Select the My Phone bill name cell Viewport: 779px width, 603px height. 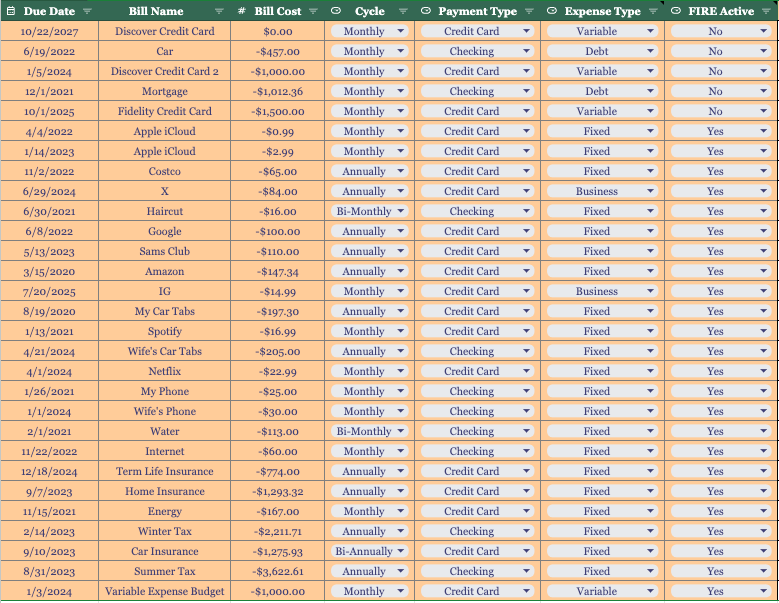coord(164,391)
